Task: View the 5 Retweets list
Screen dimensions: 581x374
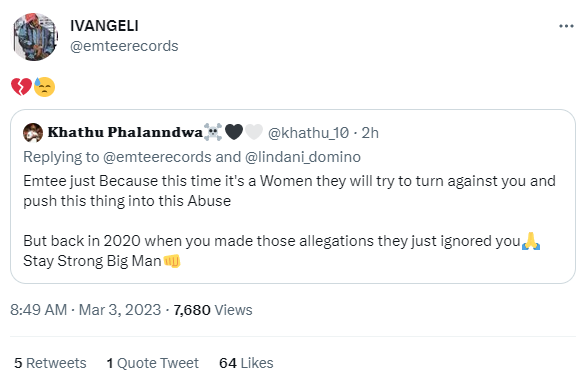Action: [x=50, y=363]
